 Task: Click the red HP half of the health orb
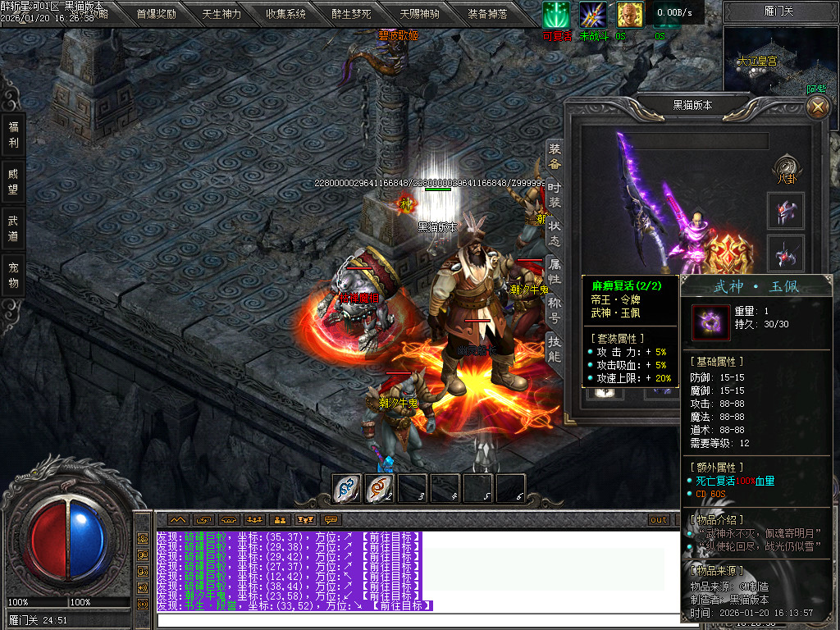tap(48, 538)
